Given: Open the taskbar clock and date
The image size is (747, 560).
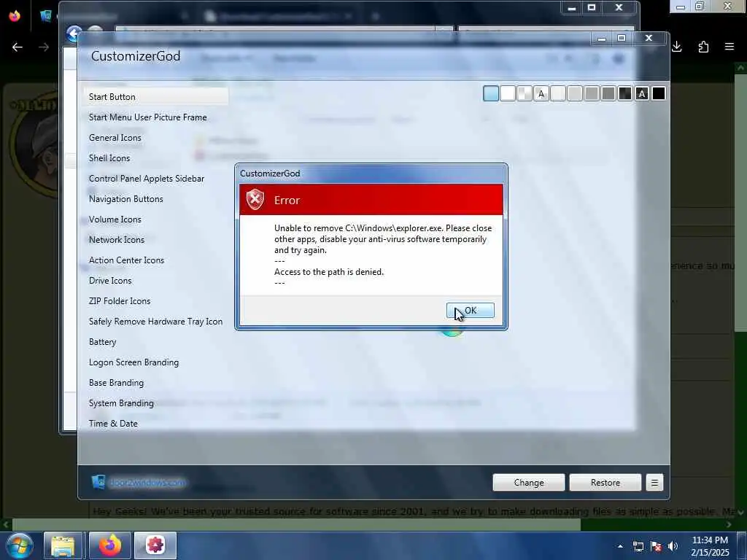Looking at the screenshot, I should pyautogui.click(x=710, y=546).
